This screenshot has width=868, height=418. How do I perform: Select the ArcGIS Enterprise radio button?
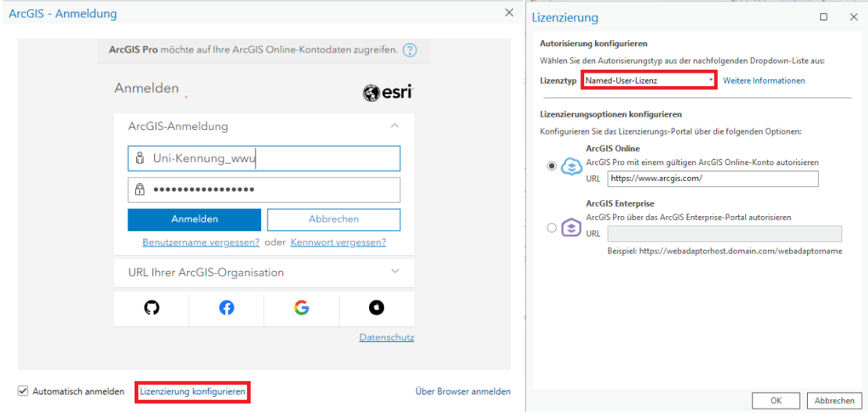click(x=552, y=228)
